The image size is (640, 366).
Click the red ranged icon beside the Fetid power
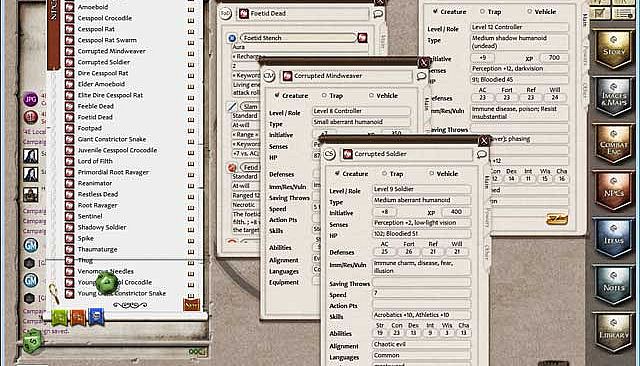coord(232,167)
